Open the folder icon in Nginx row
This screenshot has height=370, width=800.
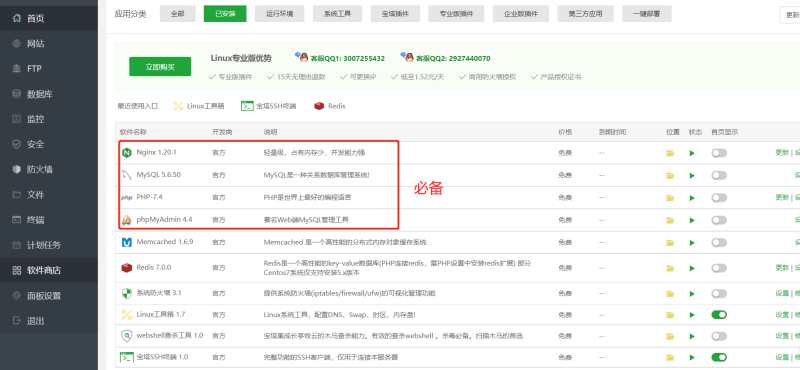(x=670, y=153)
